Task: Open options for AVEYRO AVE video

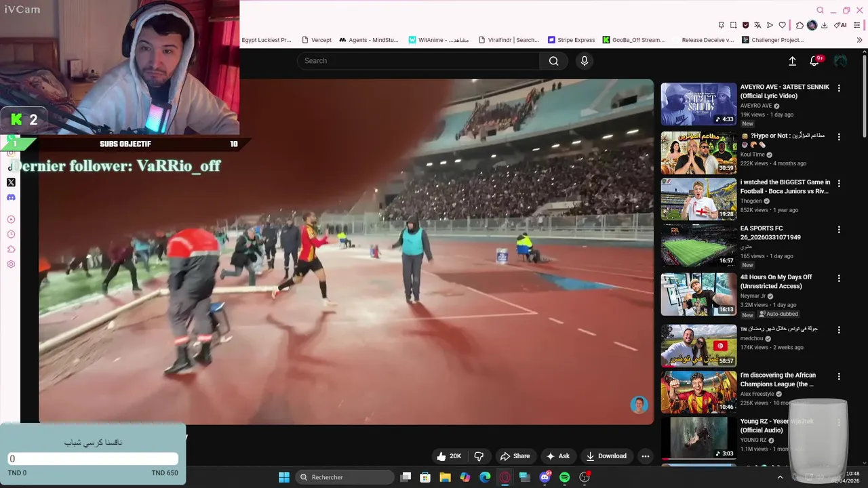Action: [x=839, y=88]
